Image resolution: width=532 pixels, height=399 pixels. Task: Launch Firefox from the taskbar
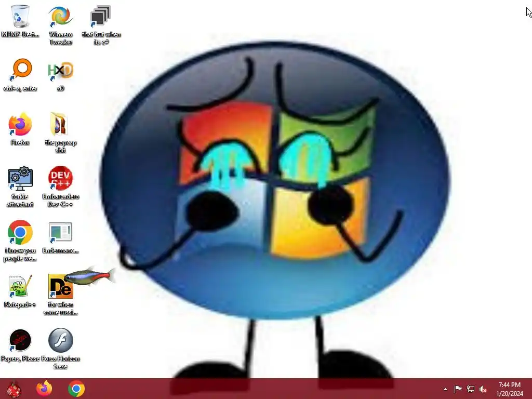pos(44,389)
